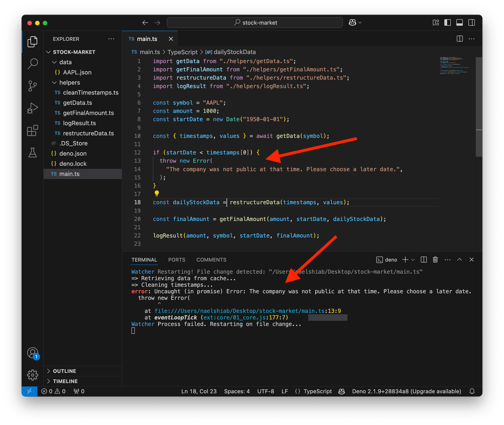The width and height of the screenshot is (504, 425).
Task: Change encoding via UTF-8
Action: tap(266, 391)
